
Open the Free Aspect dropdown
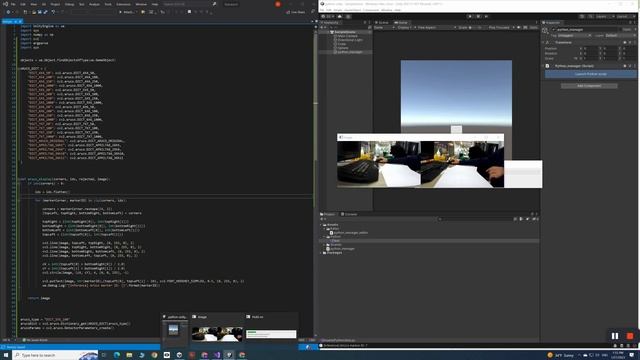[x=436, y=27]
